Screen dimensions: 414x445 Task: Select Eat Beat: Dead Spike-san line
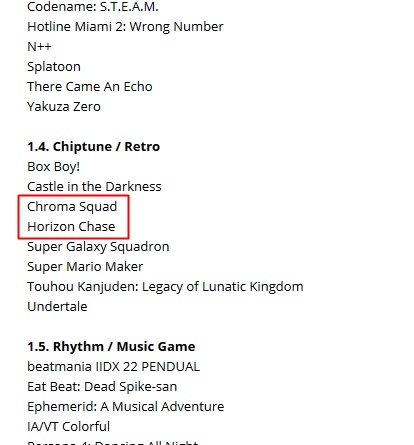tap(102, 387)
